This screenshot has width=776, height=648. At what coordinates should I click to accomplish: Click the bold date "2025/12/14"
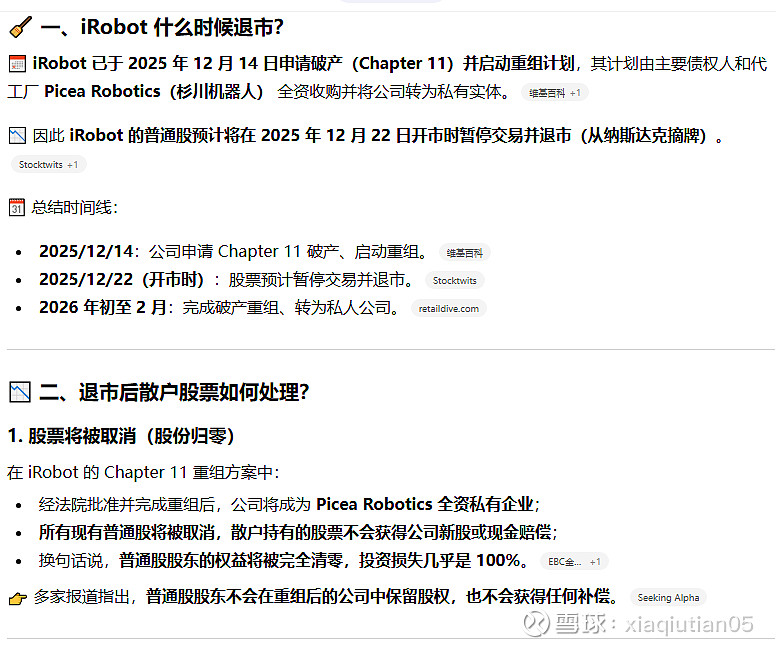[x=87, y=251]
